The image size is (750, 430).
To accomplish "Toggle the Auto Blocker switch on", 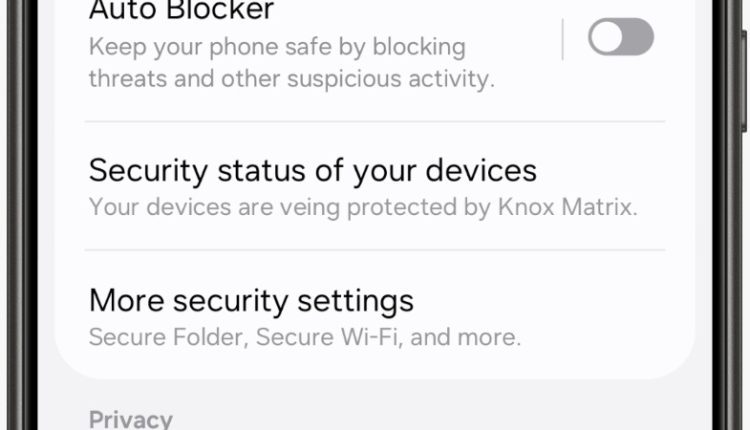I will pyautogui.click(x=620, y=39).
